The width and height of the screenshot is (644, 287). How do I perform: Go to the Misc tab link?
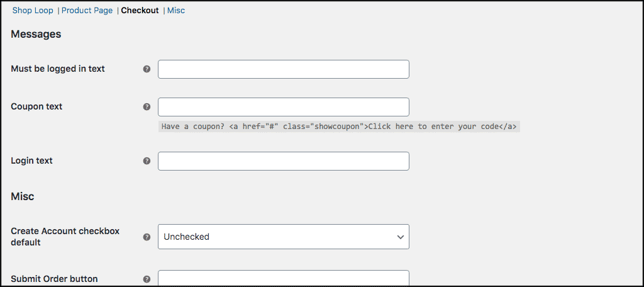(176, 10)
